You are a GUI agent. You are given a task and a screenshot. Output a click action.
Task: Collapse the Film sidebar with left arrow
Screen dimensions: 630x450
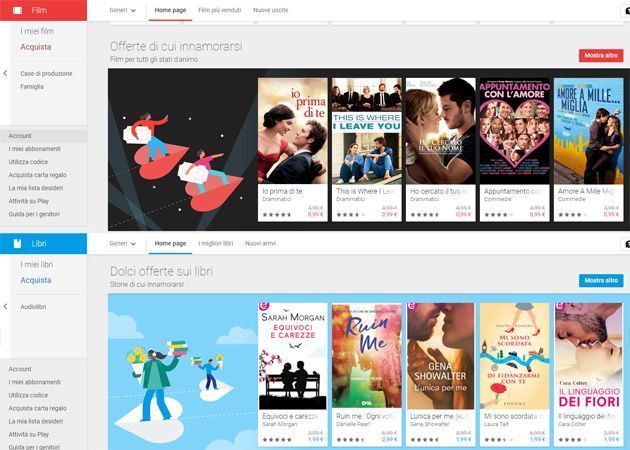[x=5, y=73]
